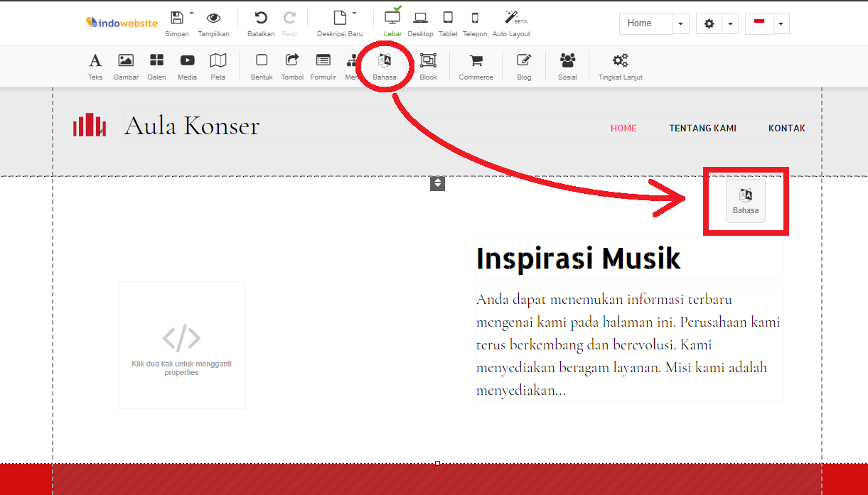Open the Home page dropdown
This screenshot has width=868, height=495.
pos(680,23)
